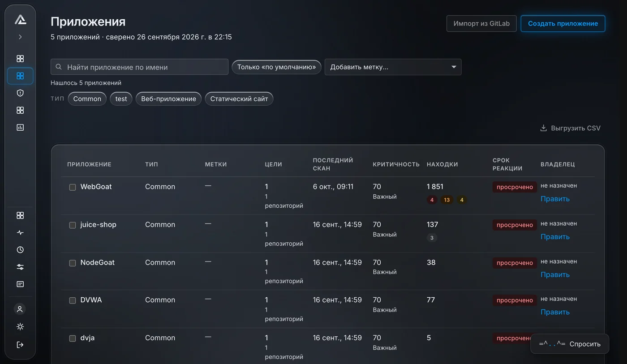Sort by the Находки column header

[x=442, y=164]
